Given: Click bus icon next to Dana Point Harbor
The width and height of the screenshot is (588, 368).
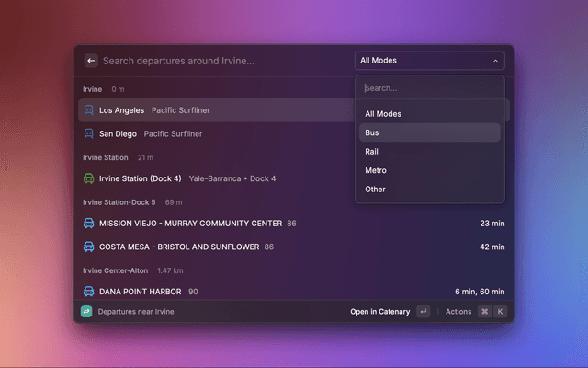Looking at the screenshot, I should (88, 292).
